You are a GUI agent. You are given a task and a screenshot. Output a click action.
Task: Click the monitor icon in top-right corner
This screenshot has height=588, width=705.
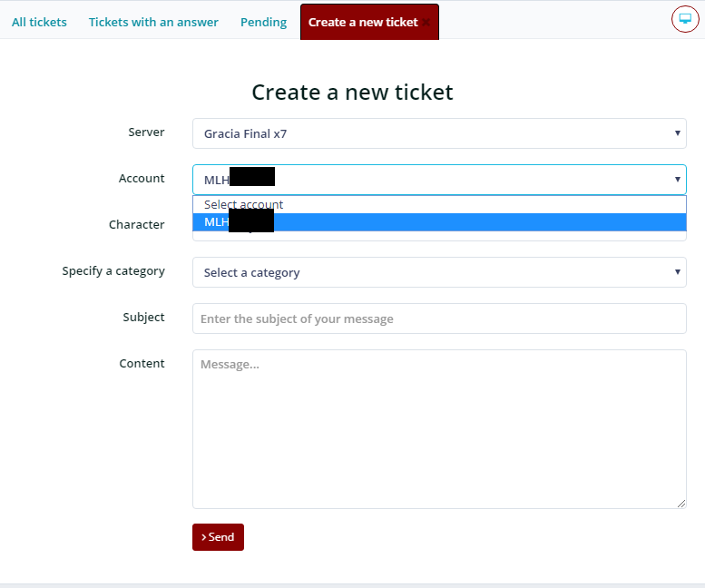pos(685,19)
